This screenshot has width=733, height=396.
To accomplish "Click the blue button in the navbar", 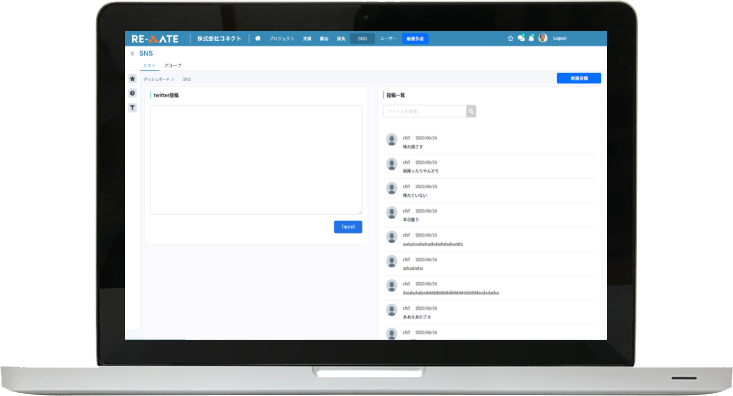I will tap(415, 39).
